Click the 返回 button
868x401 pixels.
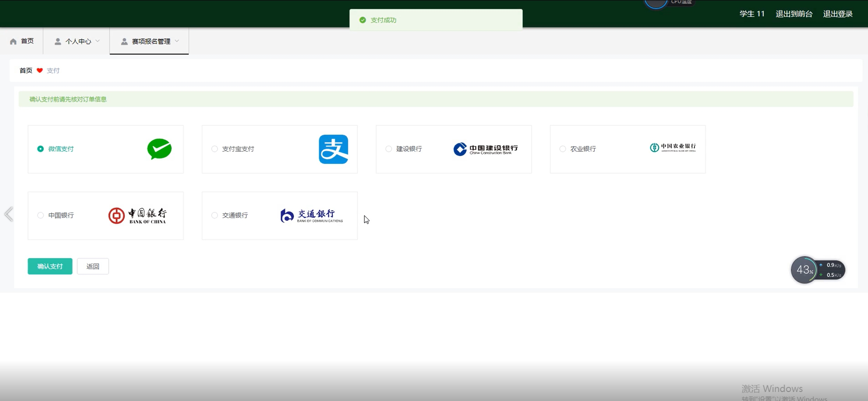[x=93, y=266]
